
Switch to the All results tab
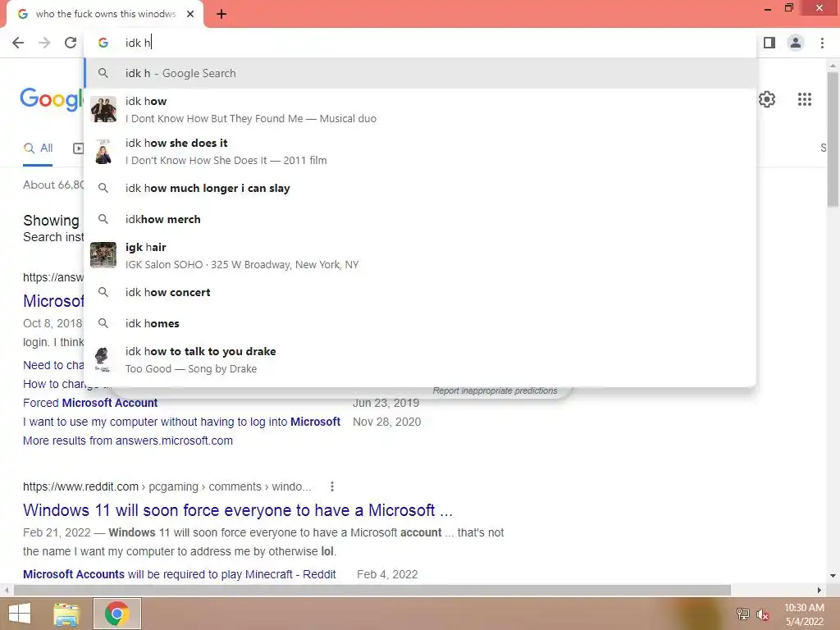[x=38, y=148]
